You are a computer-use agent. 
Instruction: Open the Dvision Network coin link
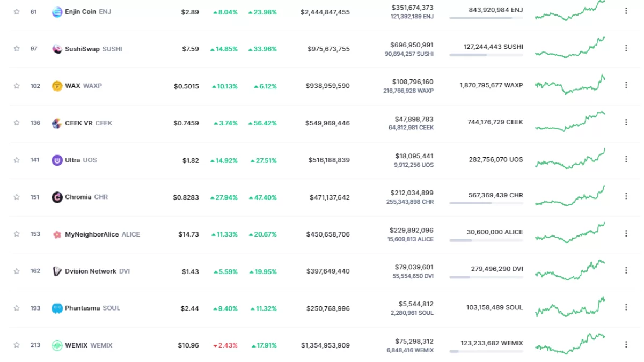pyautogui.click(x=90, y=271)
